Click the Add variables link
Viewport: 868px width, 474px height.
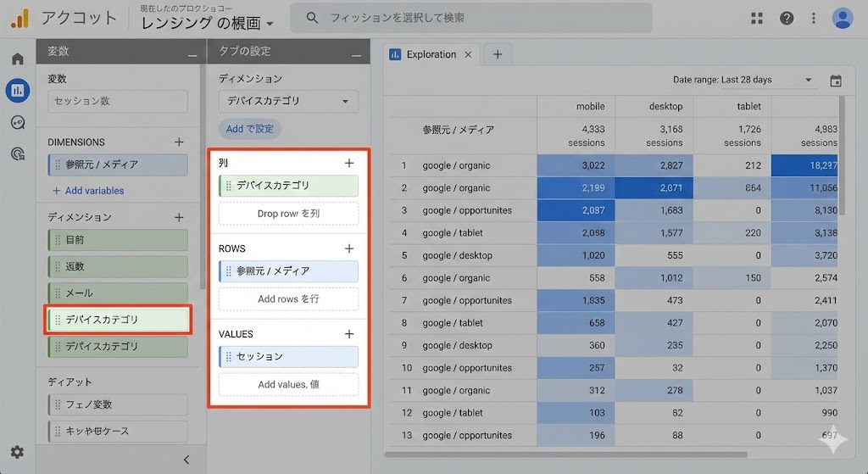[x=88, y=191]
